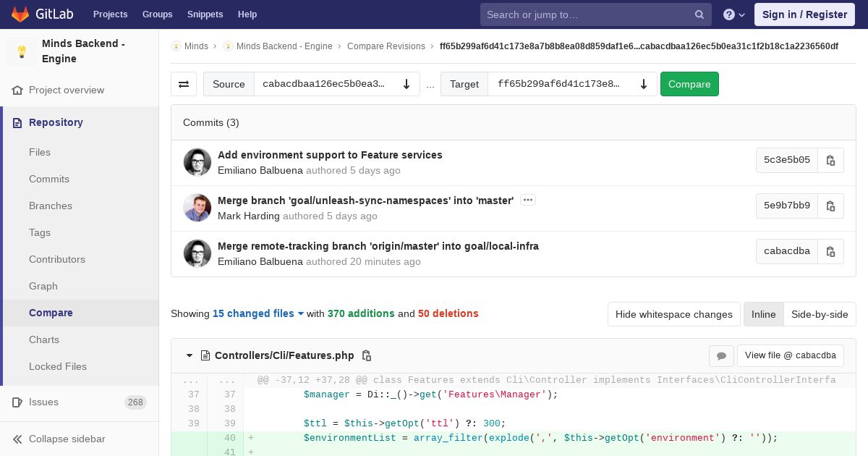Click the swap revisions icon button
Viewport: 868px width, 456px height.
(184, 84)
